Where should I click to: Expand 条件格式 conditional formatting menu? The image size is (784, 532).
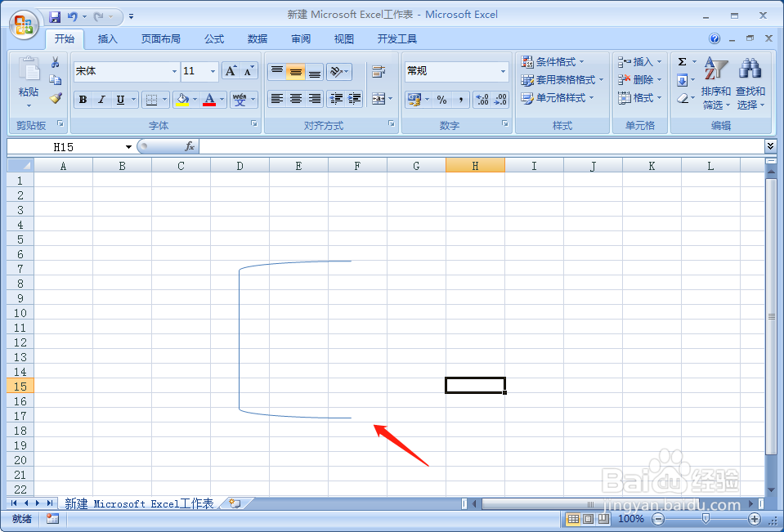click(x=553, y=62)
